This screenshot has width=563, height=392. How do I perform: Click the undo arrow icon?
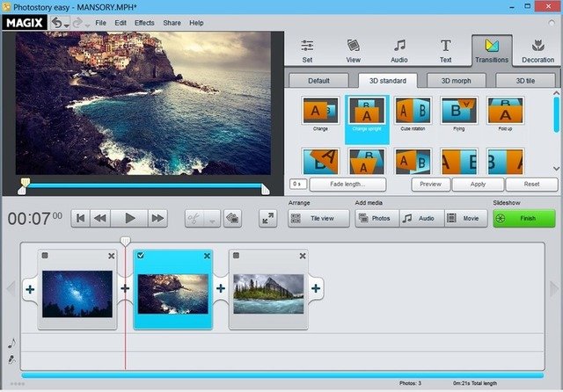point(57,21)
